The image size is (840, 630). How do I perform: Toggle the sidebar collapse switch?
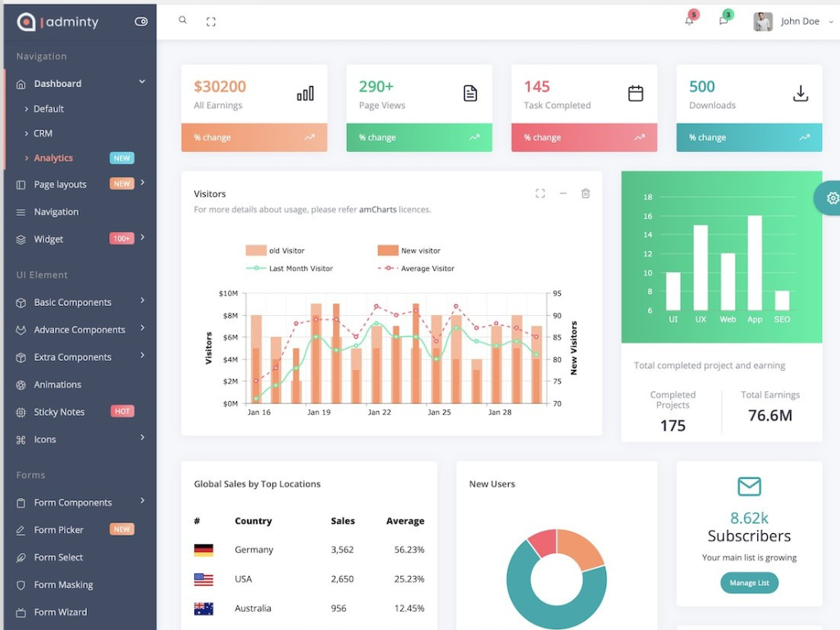(x=141, y=22)
